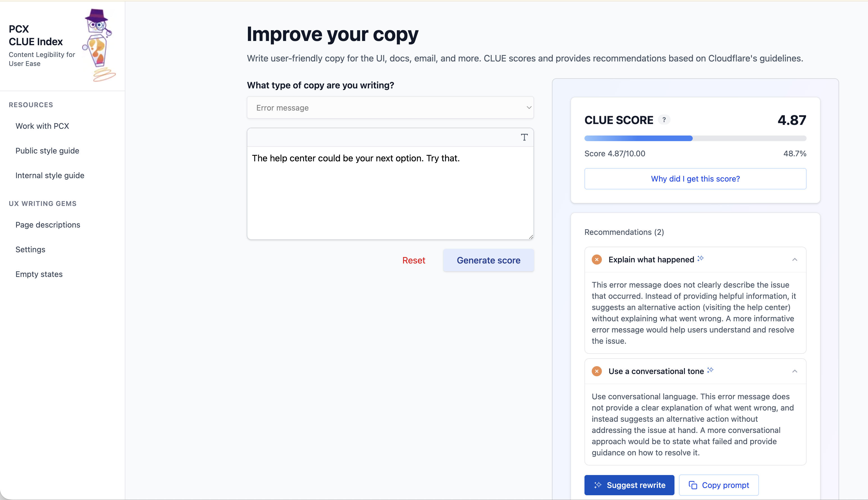Open the Public style guide link
This screenshot has width=868, height=500.
(47, 150)
